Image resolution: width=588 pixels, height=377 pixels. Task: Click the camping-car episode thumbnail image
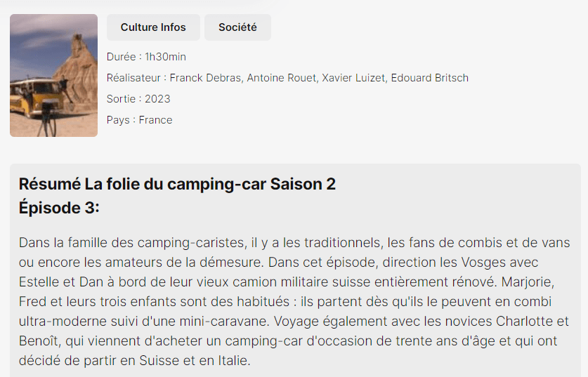53,75
